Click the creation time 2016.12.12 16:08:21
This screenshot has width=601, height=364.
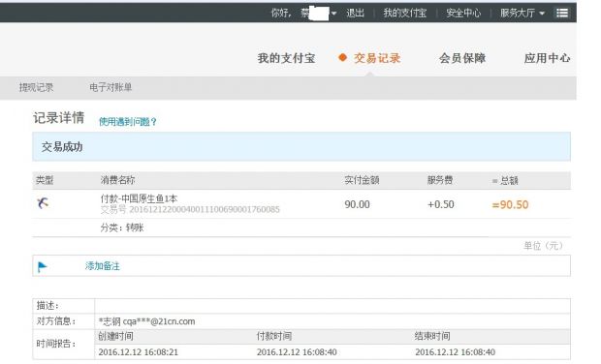pyautogui.click(x=139, y=352)
